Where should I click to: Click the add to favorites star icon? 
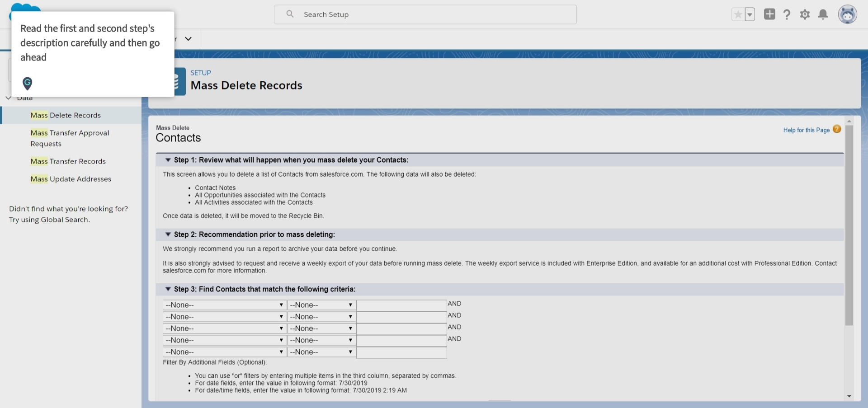click(738, 14)
